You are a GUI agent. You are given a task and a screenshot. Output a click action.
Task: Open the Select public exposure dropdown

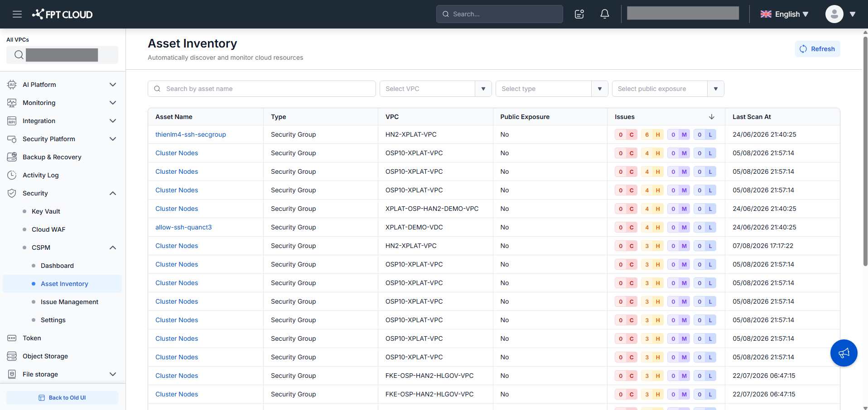point(668,89)
